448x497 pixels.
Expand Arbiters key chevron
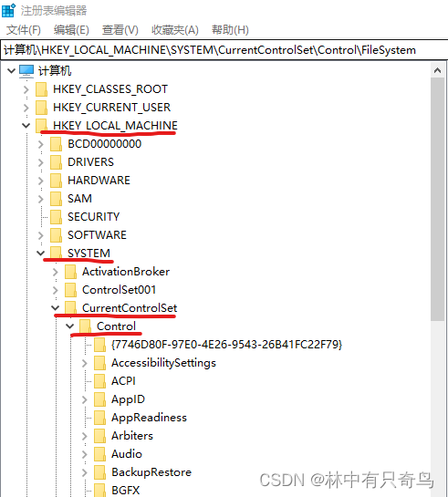[84, 436]
